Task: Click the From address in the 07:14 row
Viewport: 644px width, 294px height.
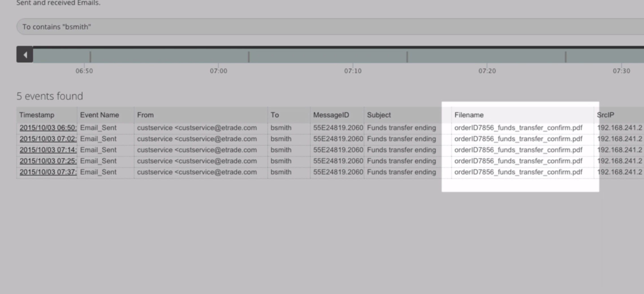Action: [197, 150]
